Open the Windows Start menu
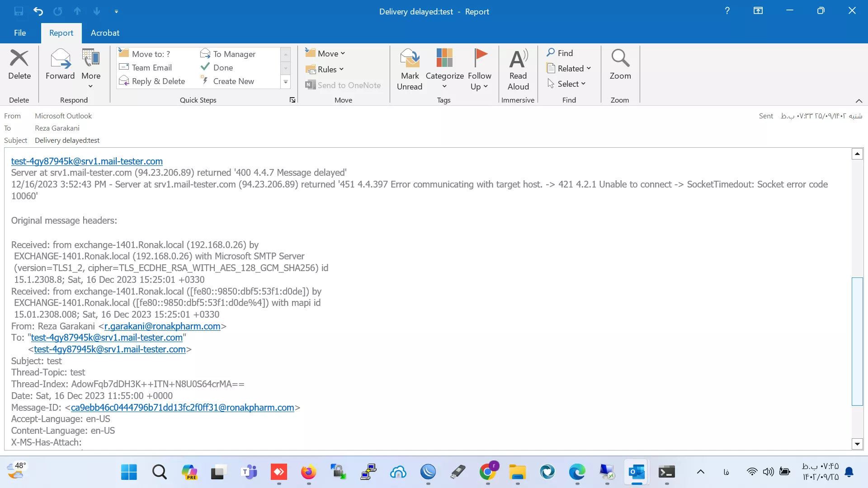 pyautogui.click(x=129, y=472)
